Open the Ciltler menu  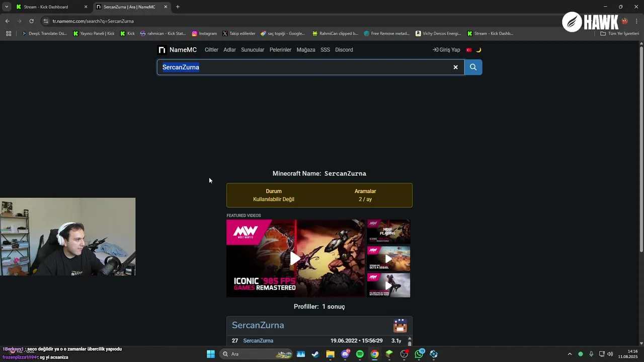point(211,50)
